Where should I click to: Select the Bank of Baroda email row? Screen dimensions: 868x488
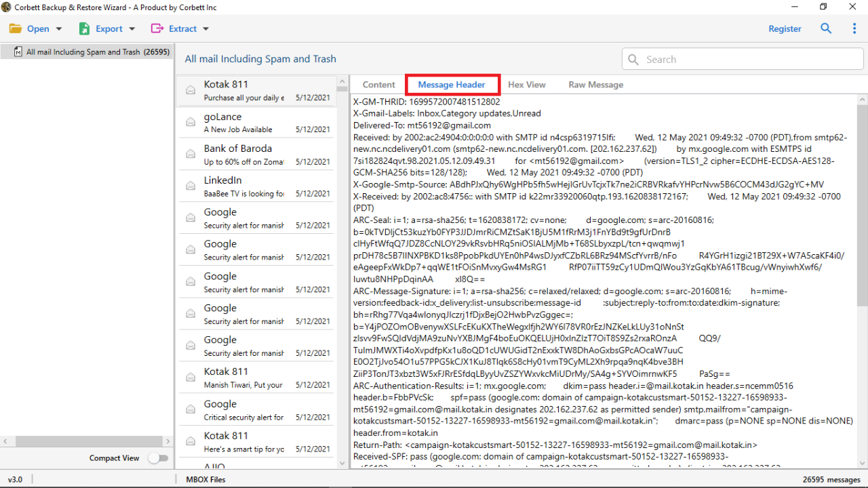point(258,154)
